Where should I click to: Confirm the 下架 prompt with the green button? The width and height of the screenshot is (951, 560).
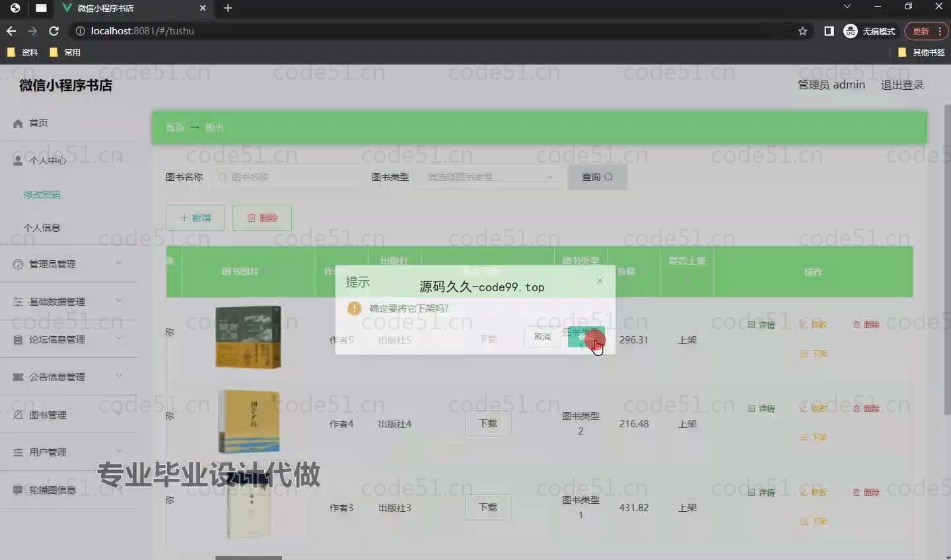pyautogui.click(x=586, y=336)
